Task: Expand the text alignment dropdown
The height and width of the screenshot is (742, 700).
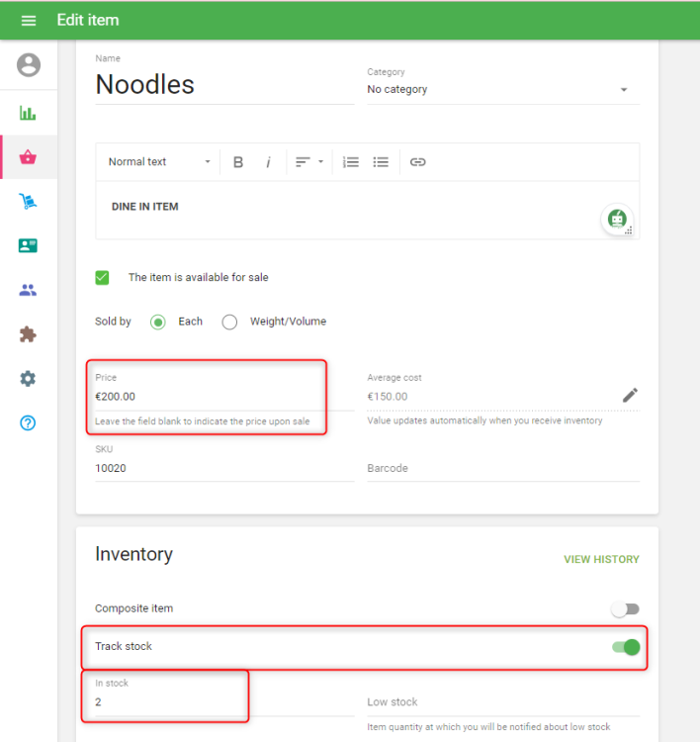Action: click(309, 162)
